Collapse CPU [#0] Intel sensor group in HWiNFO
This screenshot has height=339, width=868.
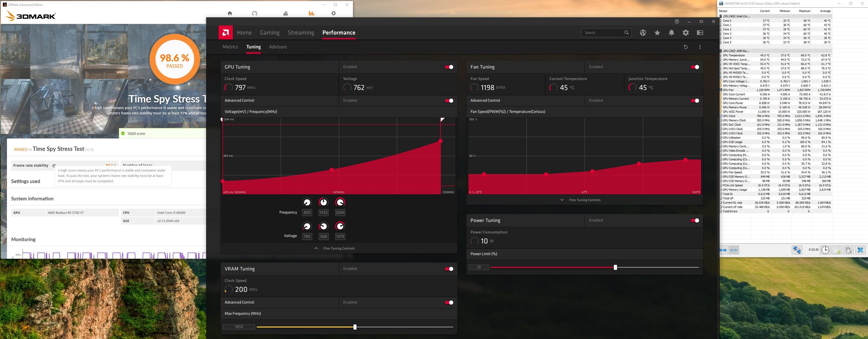click(735, 16)
